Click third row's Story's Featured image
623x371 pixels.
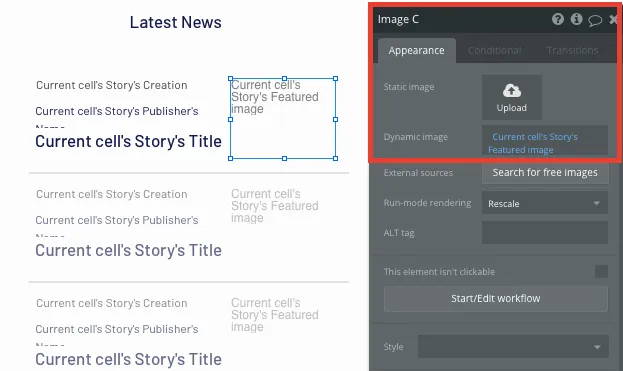(275, 315)
